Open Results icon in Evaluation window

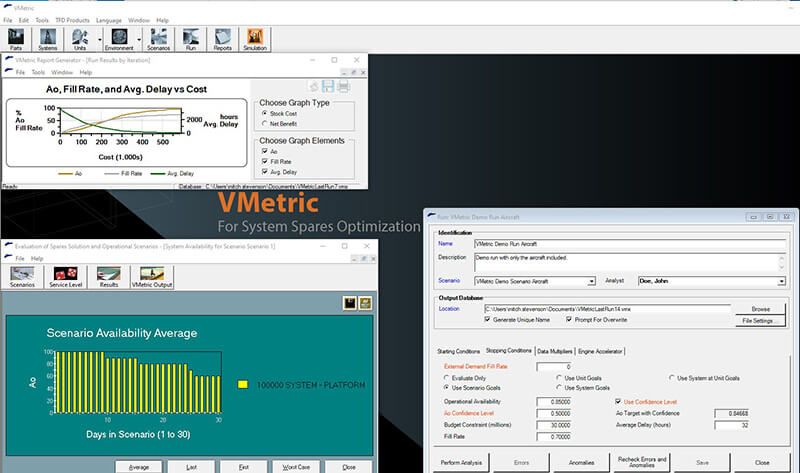click(109, 277)
